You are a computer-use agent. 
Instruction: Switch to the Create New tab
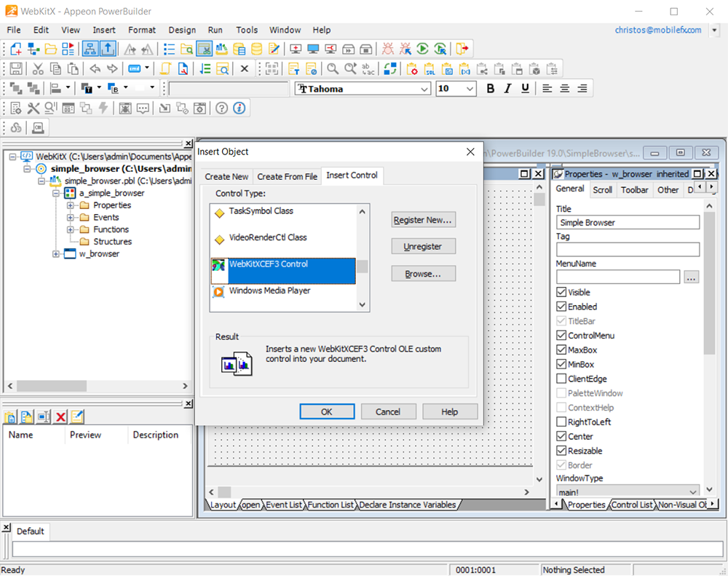click(x=226, y=176)
